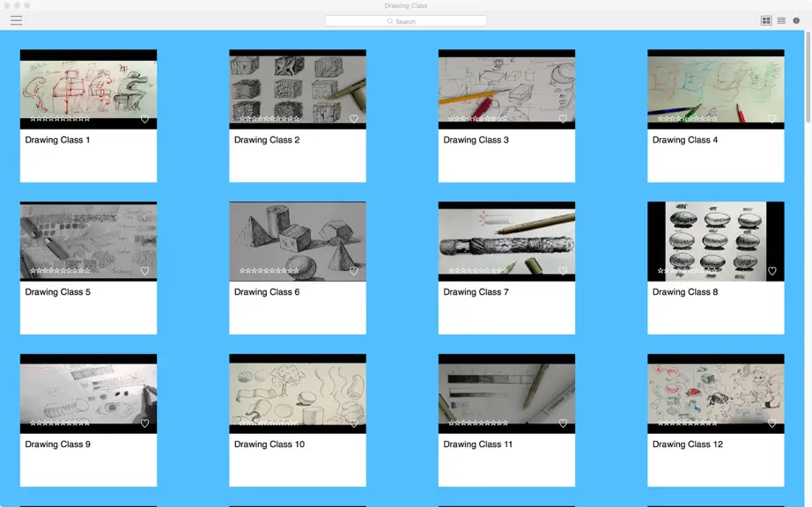Tap heart icon on Drawing Class 11

[563, 423]
